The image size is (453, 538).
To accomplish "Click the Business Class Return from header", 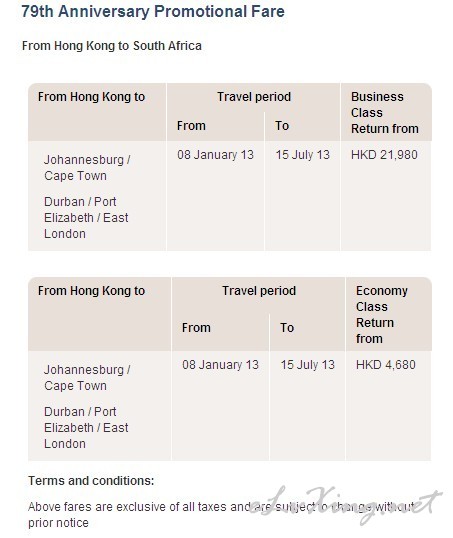I will 385,113.
